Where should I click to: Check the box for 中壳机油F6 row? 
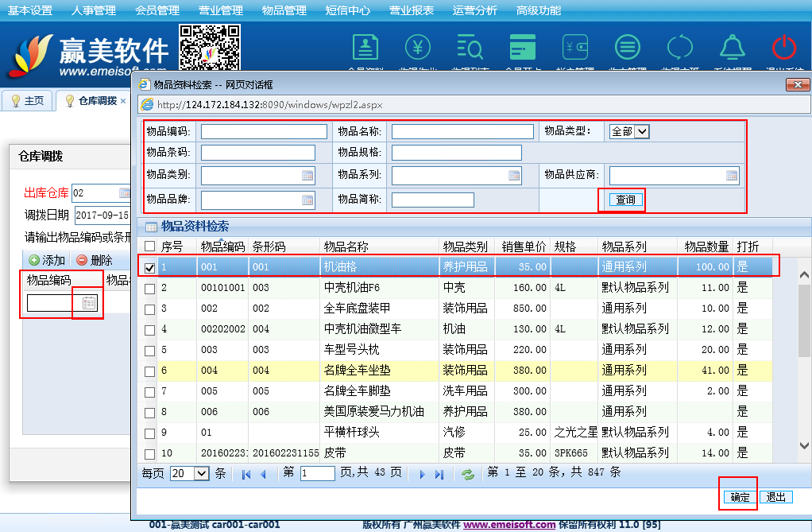(149, 288)
